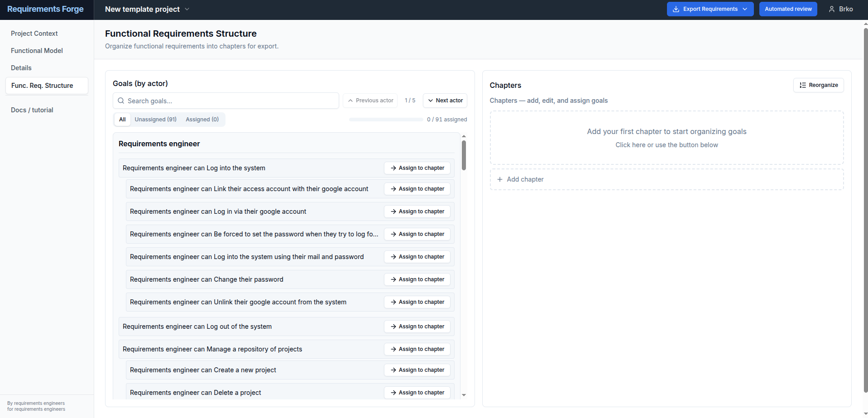Switch to the Assigned (0) tab
Viewport: 868px width, 418px height.
(x=202, y=120)
